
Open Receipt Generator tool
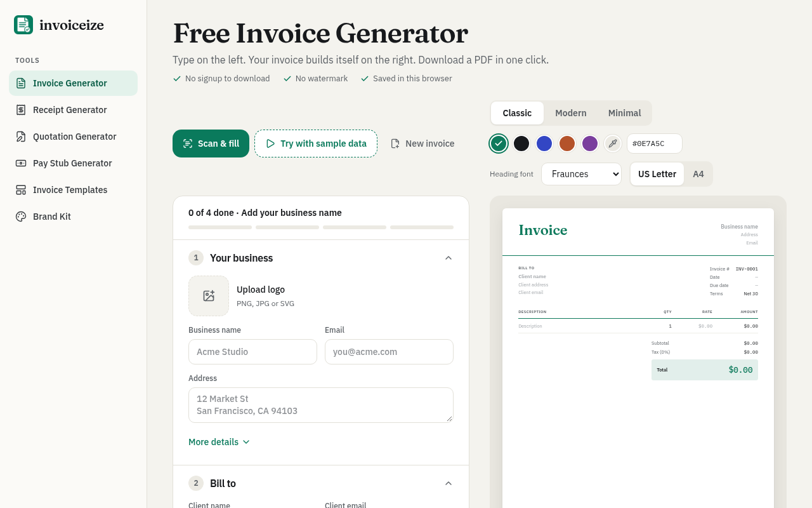73,110
